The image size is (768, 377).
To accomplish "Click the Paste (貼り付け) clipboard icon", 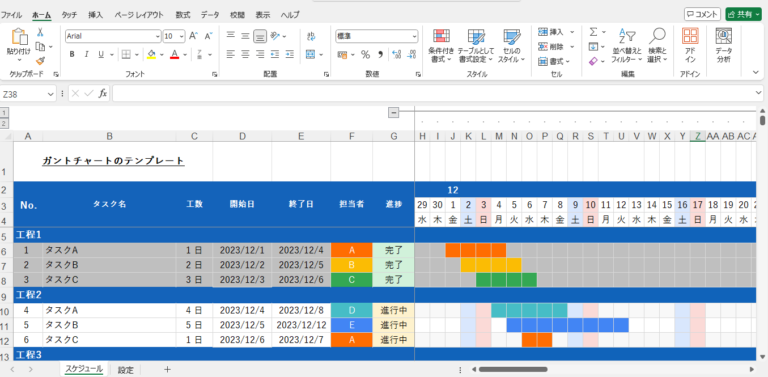I will tap(19, 36).
